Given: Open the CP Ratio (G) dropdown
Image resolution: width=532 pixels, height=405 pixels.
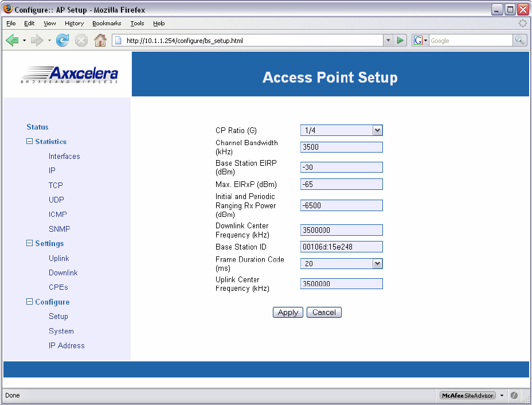Looking at the screenshot, I should coord(341,130).
